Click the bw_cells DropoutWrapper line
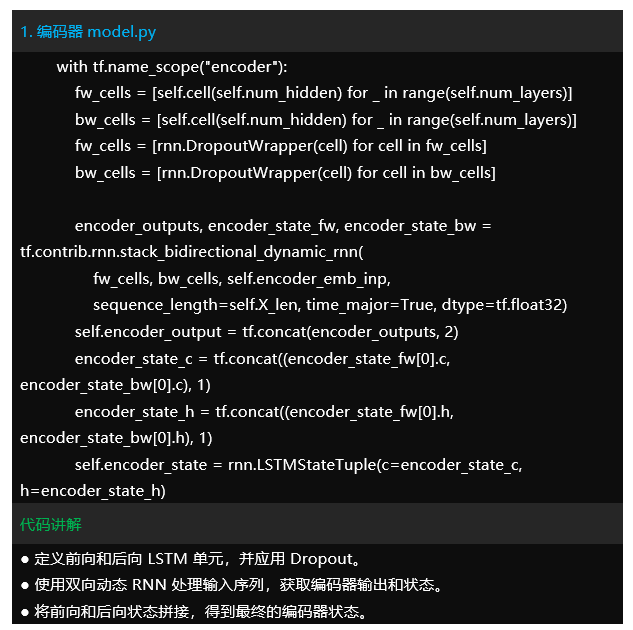The width and height of the screenshot is (633, 630). coord(284,173)
